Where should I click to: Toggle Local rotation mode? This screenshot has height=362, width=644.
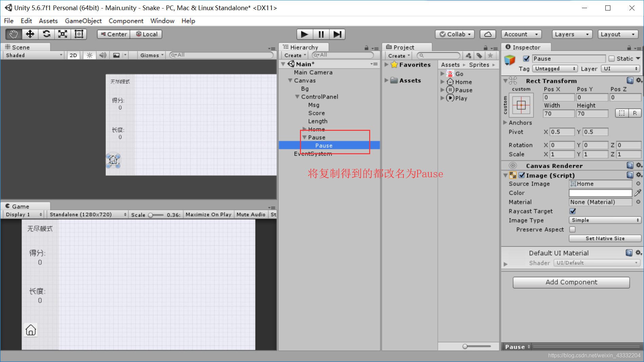147,34
